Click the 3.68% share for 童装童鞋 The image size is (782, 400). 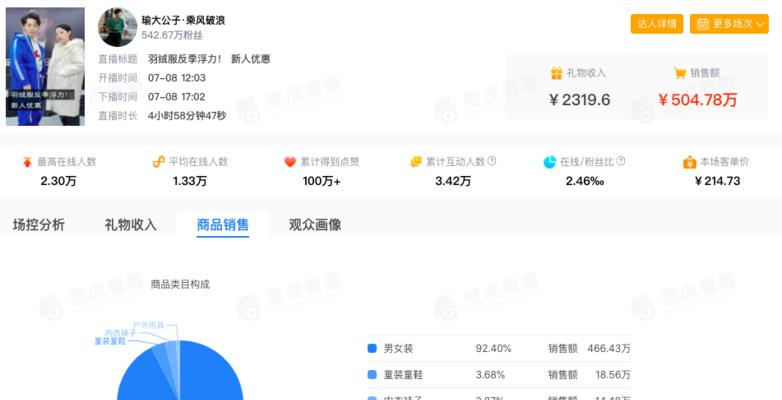[x=491, y=375]
